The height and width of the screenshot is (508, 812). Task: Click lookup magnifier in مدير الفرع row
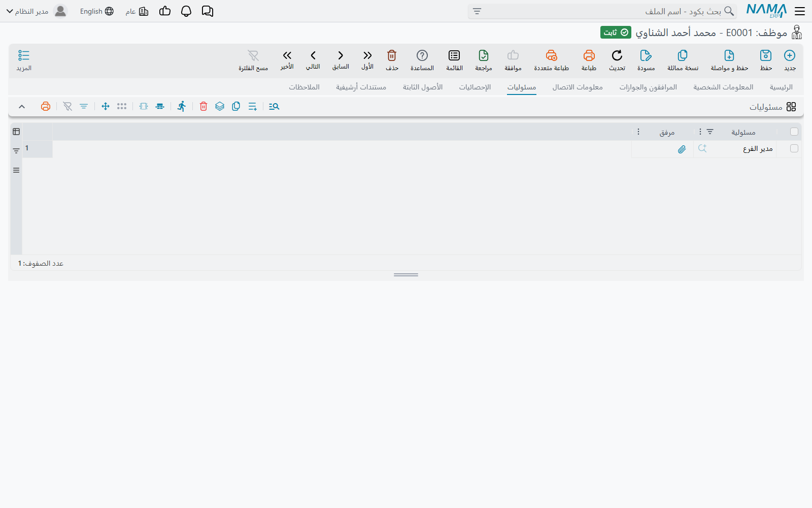coord(702,148)
